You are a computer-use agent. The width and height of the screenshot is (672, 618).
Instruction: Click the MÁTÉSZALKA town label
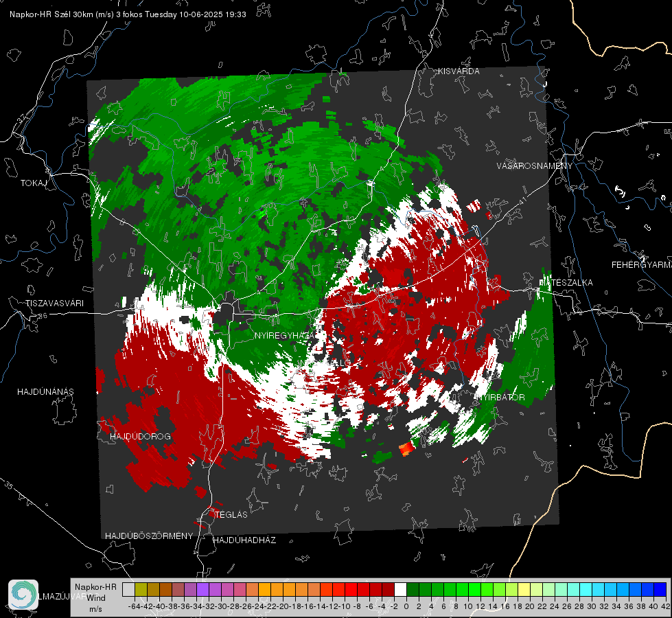[566, 283]
